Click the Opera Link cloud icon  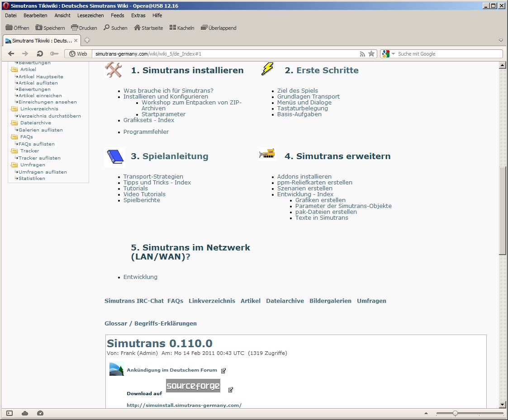pyautogui.click(x=25, y=413)
